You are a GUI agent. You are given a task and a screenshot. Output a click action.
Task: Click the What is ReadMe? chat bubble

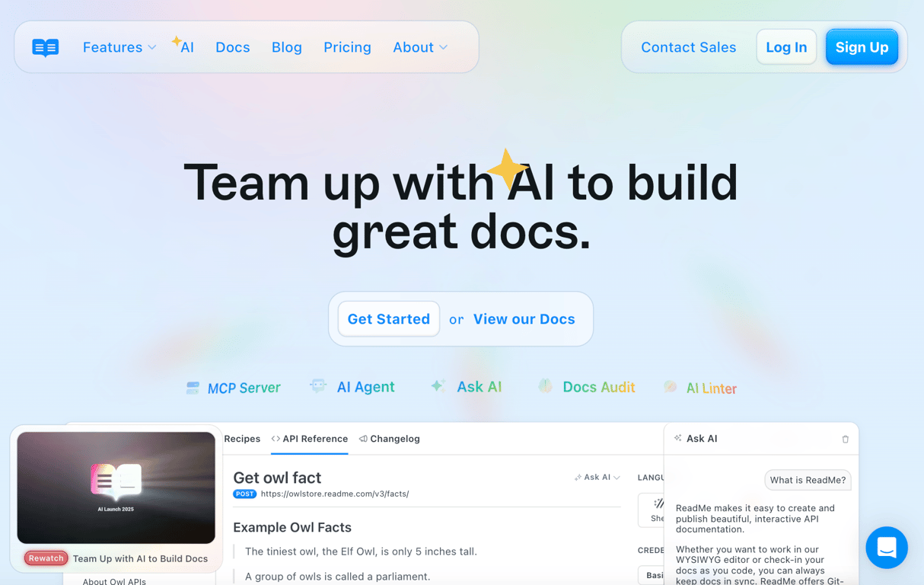(808, 480)
